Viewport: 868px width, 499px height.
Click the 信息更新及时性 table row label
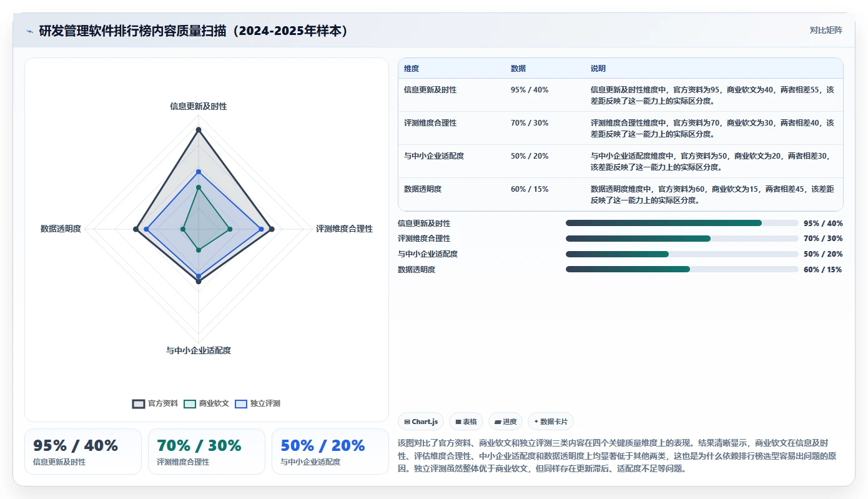[x=430, y=90]
